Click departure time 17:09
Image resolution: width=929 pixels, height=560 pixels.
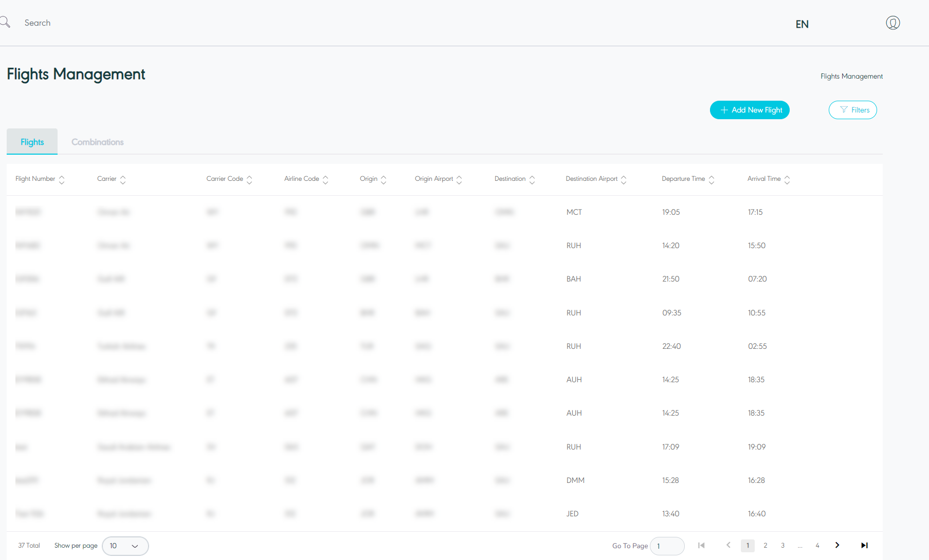pyautogui.click(x=671, y=447)
